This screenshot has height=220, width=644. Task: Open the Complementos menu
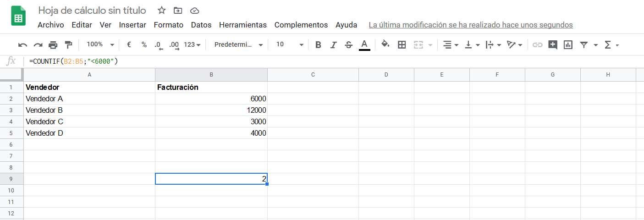click(x=301, y=25)
